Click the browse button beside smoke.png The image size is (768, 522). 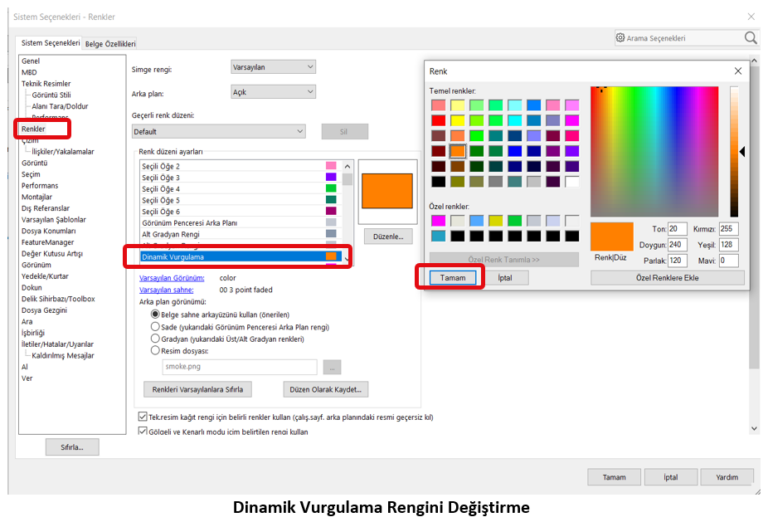[x=332, y=367]
